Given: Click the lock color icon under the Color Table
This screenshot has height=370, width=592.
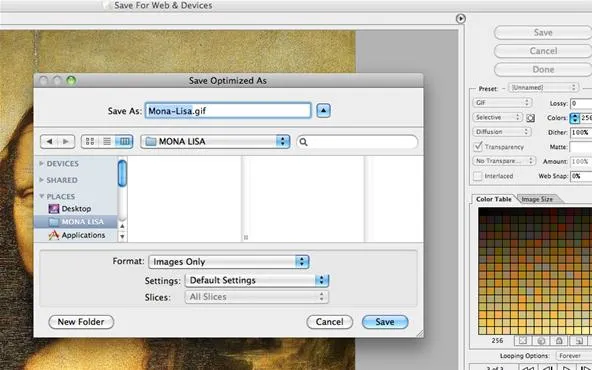Looking at the screenshot, I should click(x=559, y=341).
